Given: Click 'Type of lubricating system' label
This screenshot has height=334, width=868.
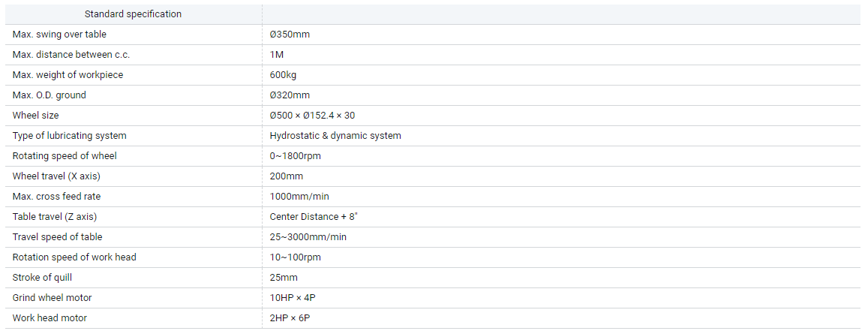Looking at the screenshot, I should click(69, 136).
